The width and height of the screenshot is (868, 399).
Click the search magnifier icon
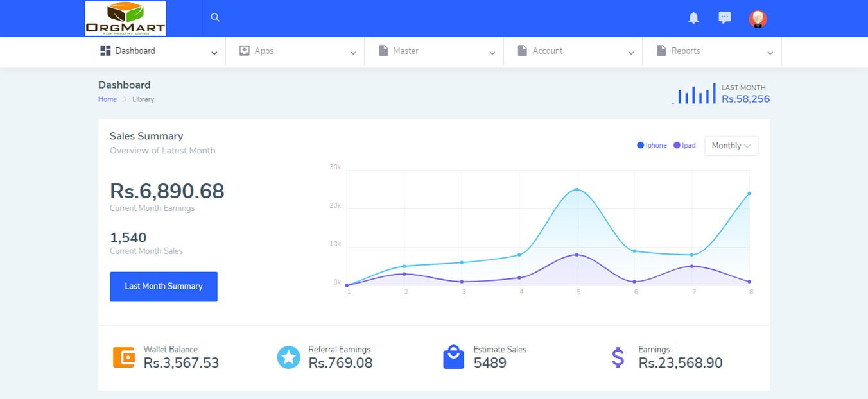coord(215,17)
